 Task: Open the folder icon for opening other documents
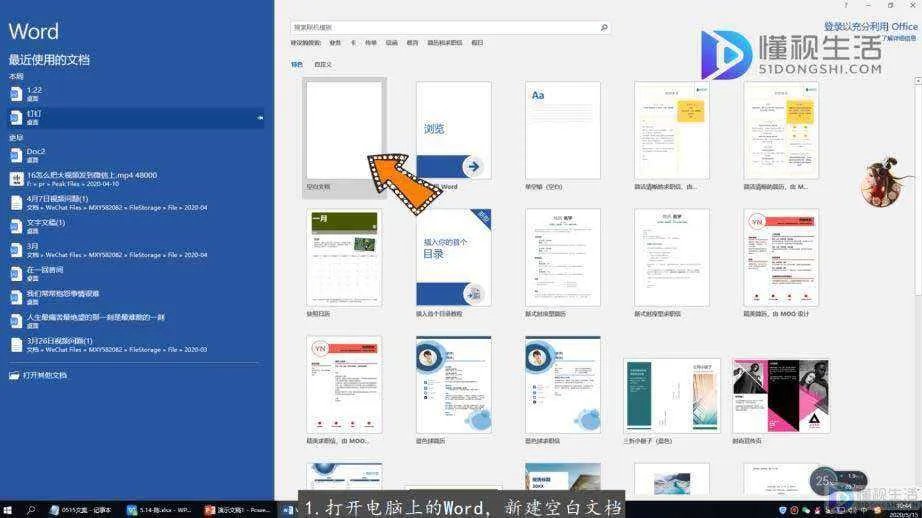(x=14, y=375)
